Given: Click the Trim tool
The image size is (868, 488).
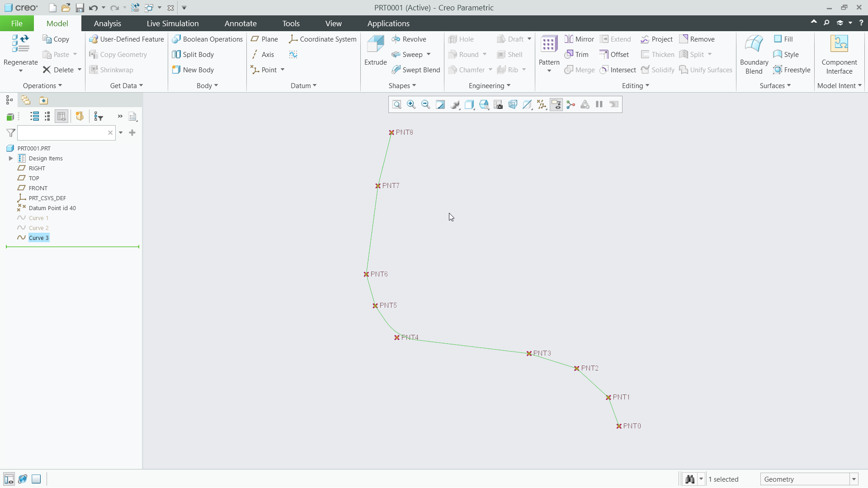Looking at the screenshot, I should (x=576, y=55).
